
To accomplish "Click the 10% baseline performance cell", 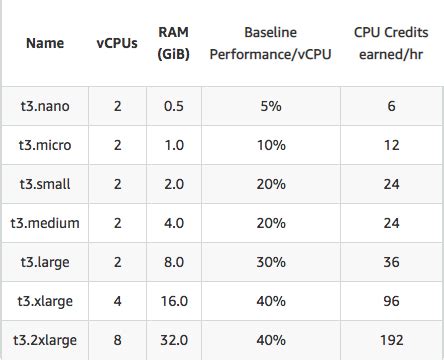I will point(271,145).
